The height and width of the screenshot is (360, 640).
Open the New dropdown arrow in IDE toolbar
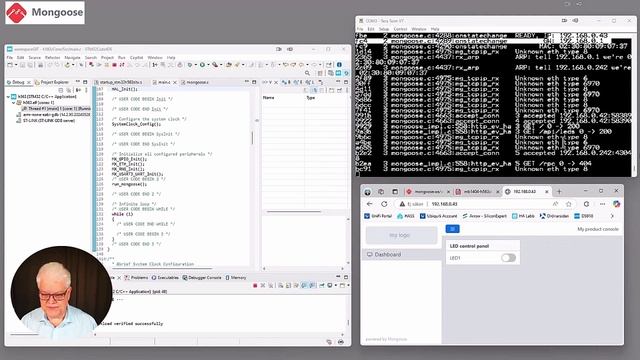pyautogui.click(x=16, y=65)
